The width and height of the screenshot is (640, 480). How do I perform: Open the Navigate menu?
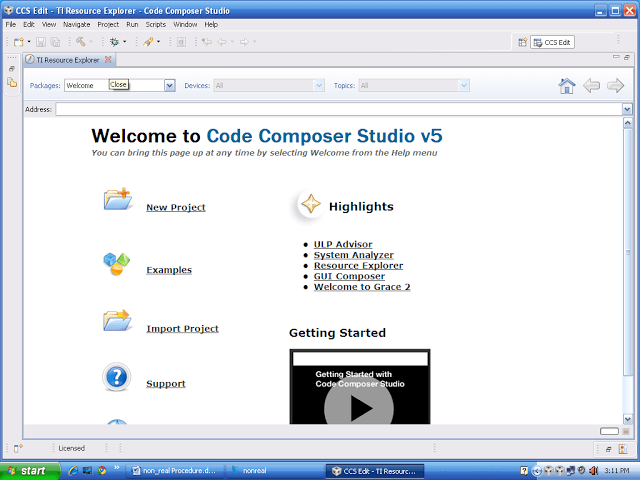pos(77,24)
